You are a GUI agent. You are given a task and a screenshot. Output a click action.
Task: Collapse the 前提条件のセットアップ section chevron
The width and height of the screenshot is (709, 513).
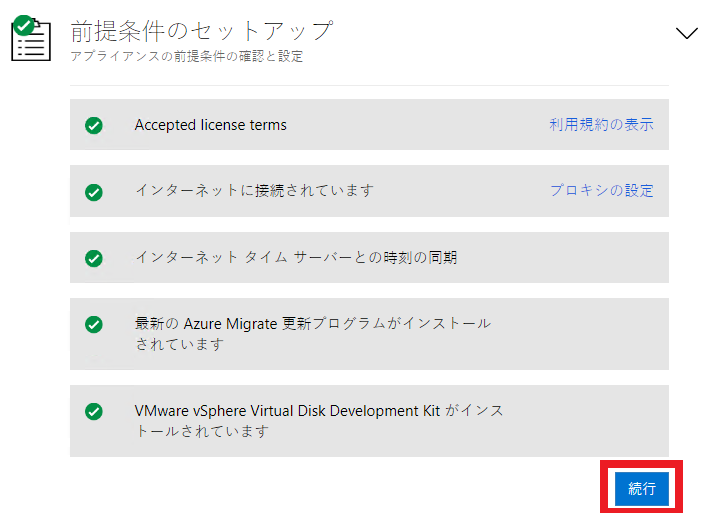[x=686, y=33]
